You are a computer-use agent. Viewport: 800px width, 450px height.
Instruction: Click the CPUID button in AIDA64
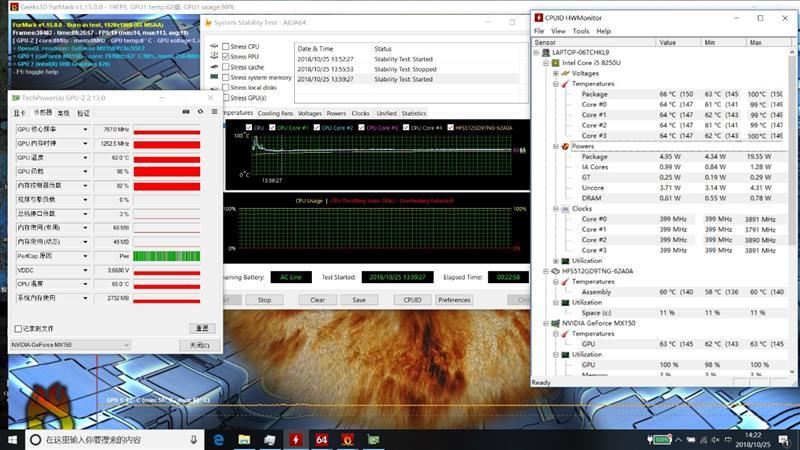click(412, 300)
